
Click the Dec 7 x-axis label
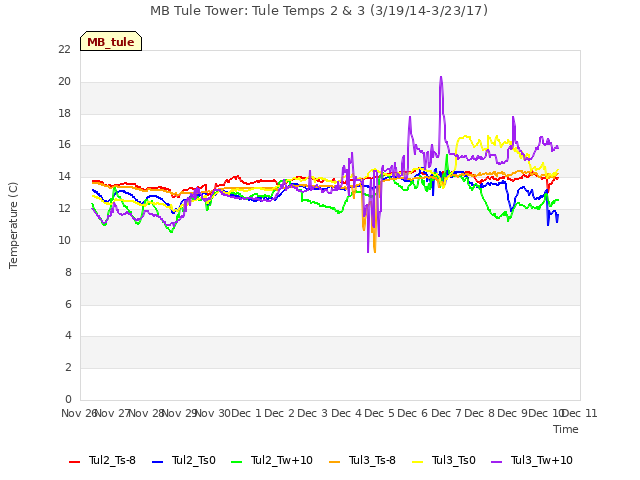tap(447, 413)
